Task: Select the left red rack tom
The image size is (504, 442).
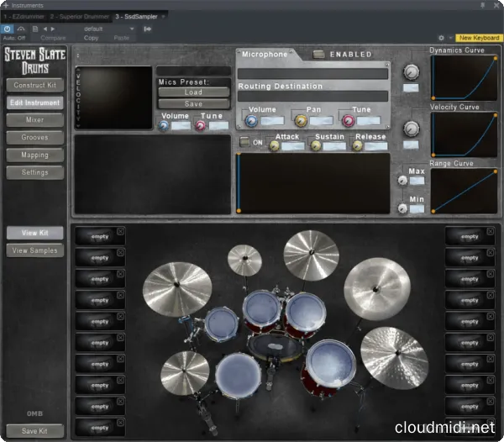Action: tap(262, 308)
